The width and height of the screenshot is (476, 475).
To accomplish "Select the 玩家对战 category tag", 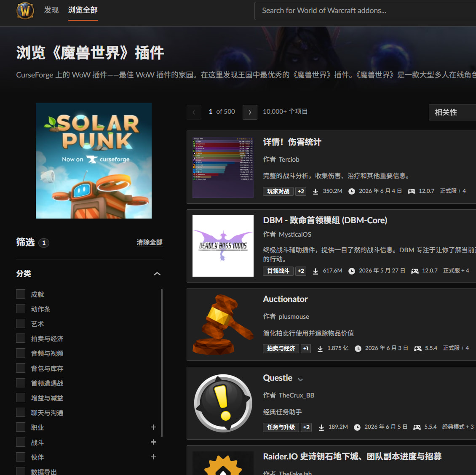I will point(278,191).
